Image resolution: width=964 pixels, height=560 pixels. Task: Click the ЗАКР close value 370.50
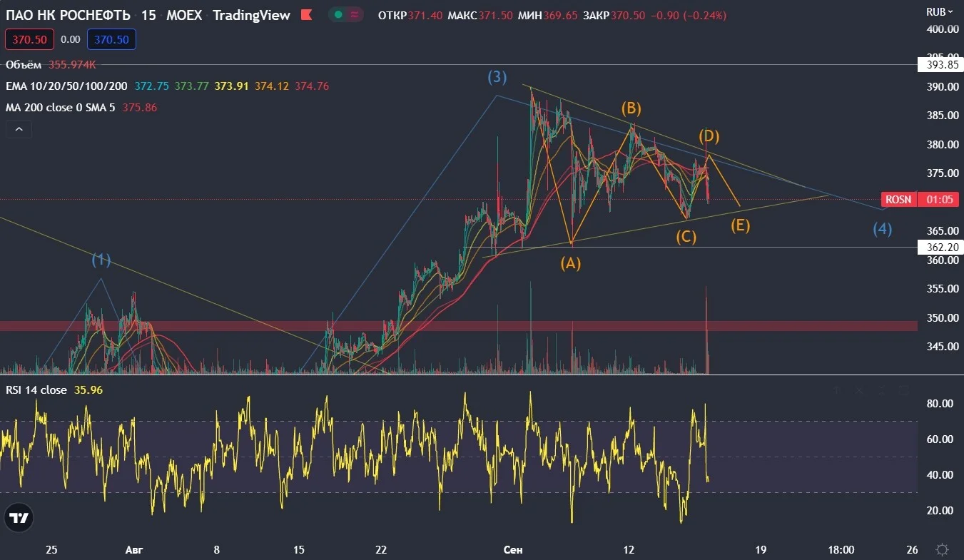pyautogui.click(x=628, y=15)
